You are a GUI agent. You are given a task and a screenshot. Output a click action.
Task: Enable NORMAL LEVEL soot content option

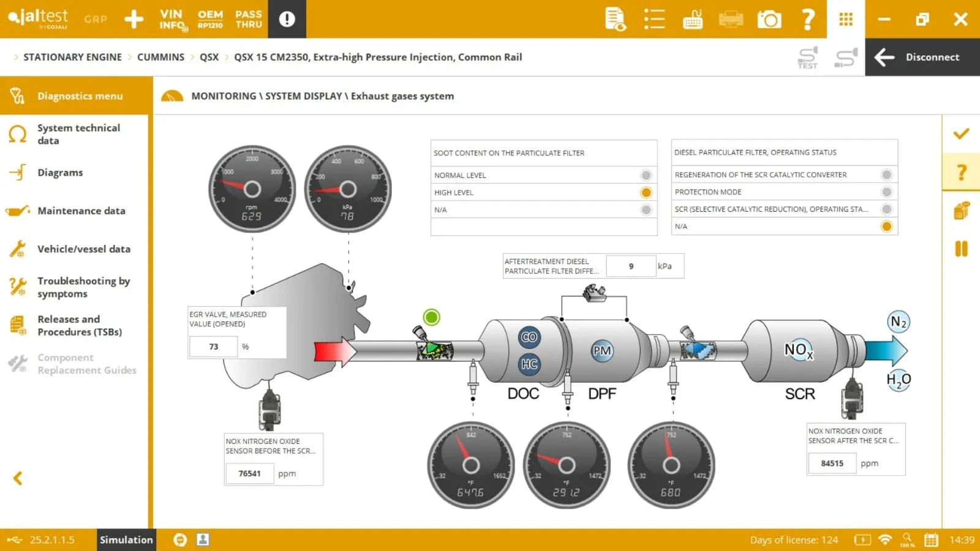(646, 175)
